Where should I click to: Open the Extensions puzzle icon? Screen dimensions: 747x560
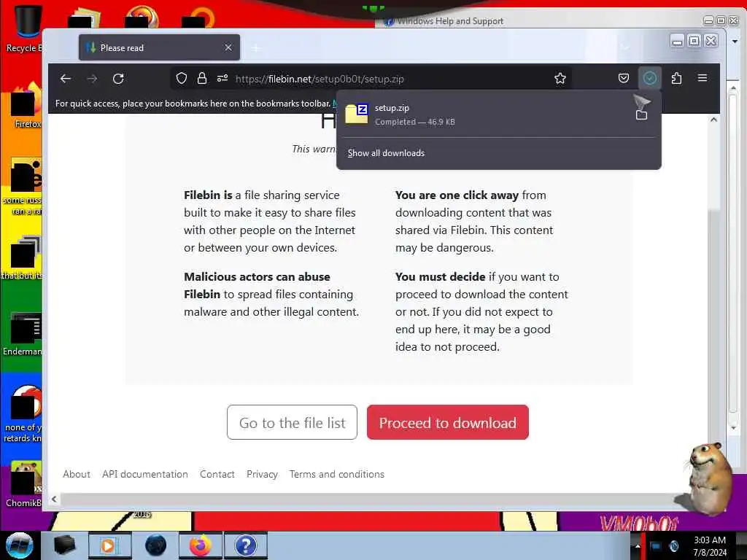[676, 78]
